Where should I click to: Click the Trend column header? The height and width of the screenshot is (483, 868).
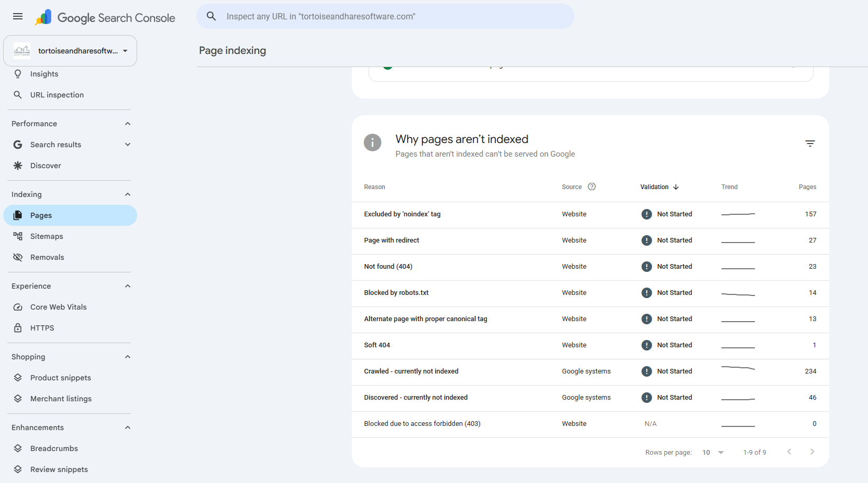(x=729, y=187)
